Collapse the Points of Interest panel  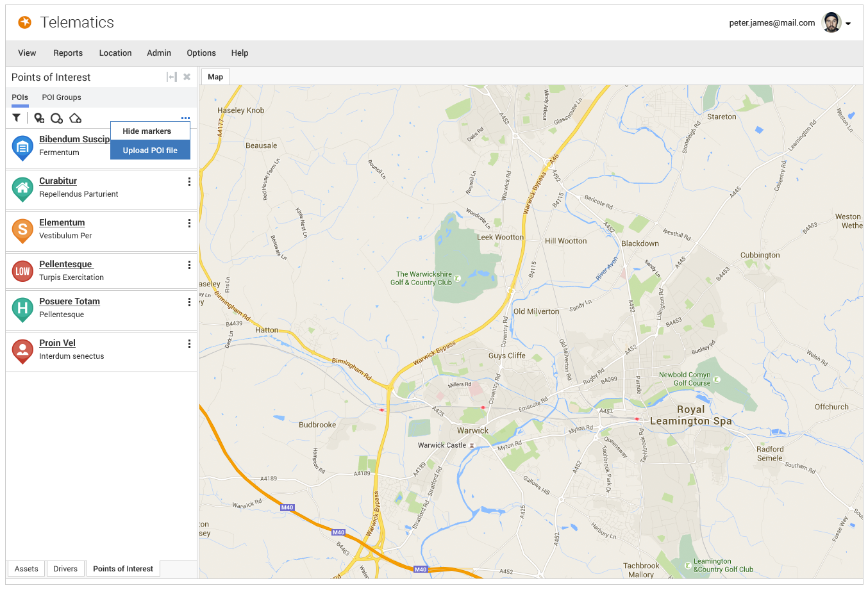click(x=171, y=77)
